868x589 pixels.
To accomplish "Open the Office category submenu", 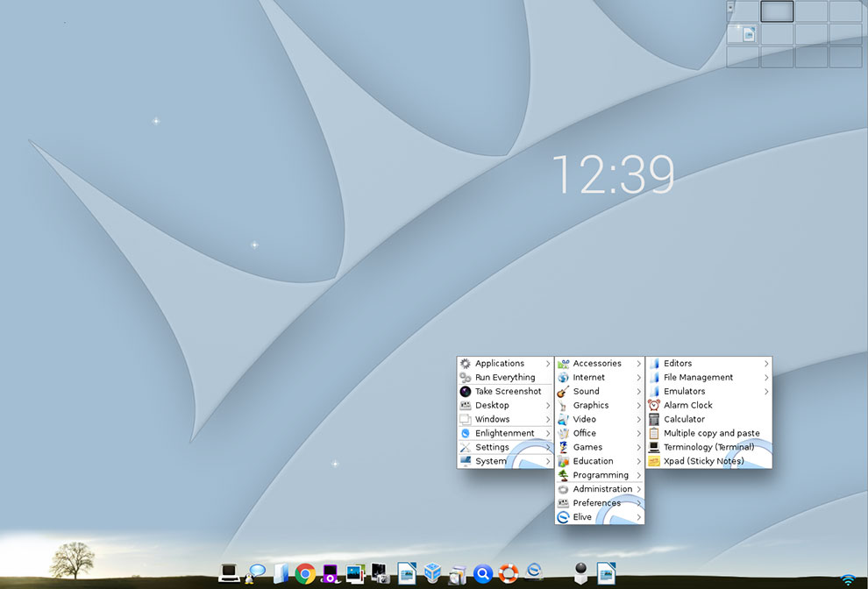I will 600,433.
